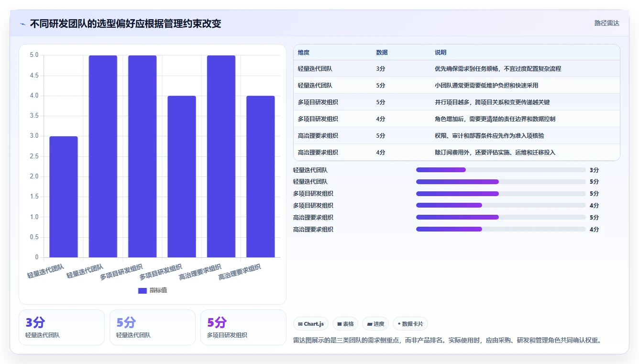
Task: Click the 高治理要求组织 4分 progress bar
Action: coord(501,229)
